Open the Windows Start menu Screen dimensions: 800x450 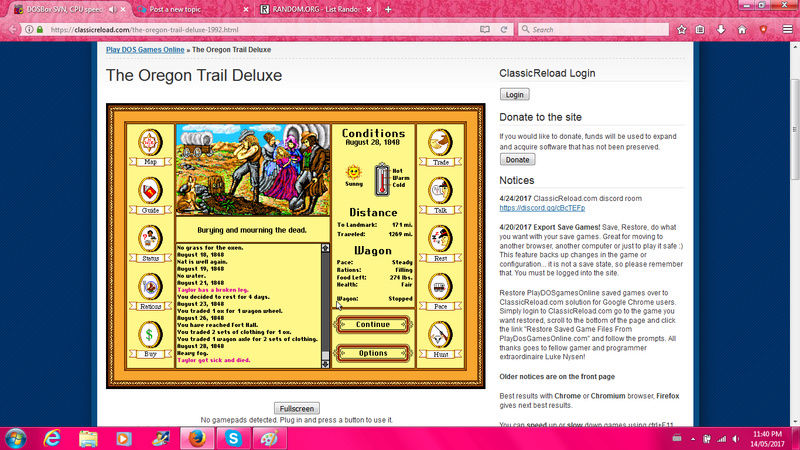point(16,439)
